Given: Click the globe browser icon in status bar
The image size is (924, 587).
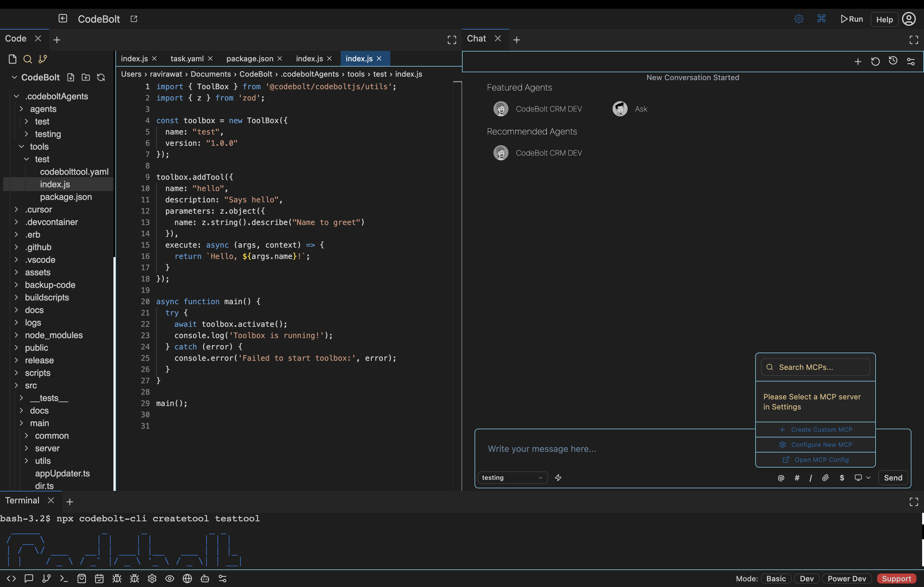Looking at the screenshot, I should click(x=187, y=579).
